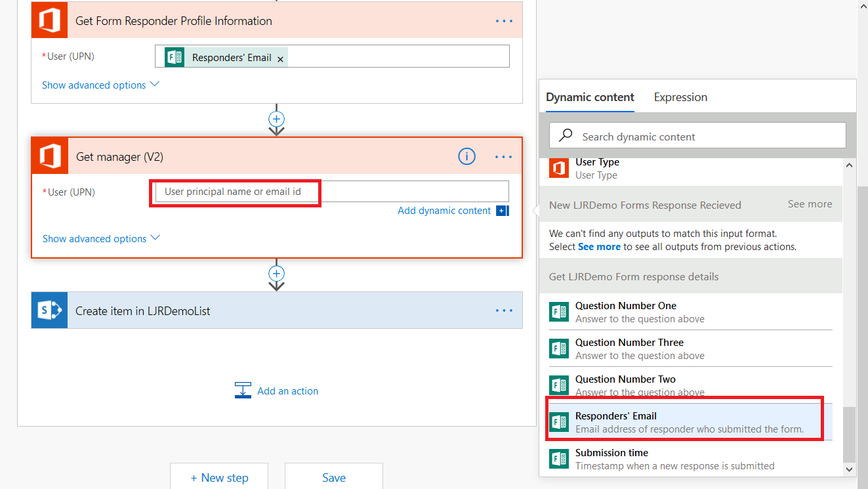Click See more beside New LJRDemo Forms Response Recieved
Screen dimensions: 868x489
810,204
